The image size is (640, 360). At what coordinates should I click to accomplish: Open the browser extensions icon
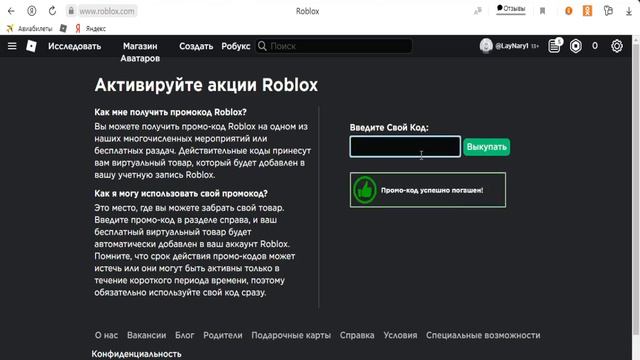(608, 11)
